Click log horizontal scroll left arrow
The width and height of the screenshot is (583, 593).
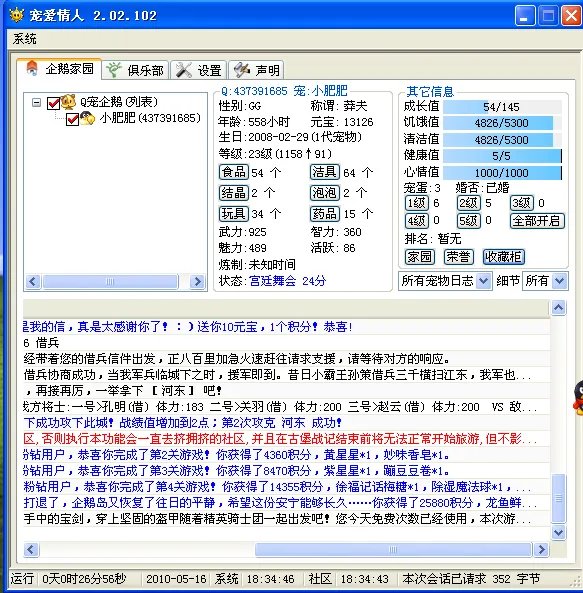[x=31, y=550]
